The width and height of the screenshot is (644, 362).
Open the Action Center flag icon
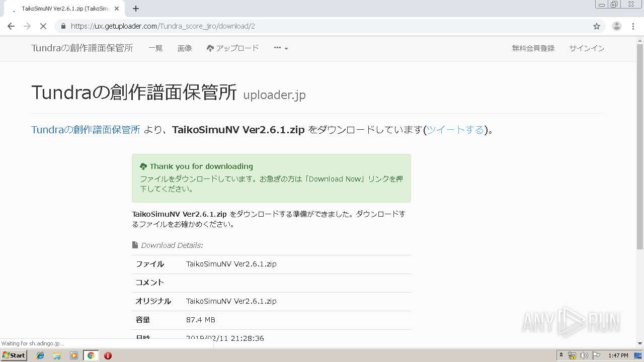(x=597, y=355)
